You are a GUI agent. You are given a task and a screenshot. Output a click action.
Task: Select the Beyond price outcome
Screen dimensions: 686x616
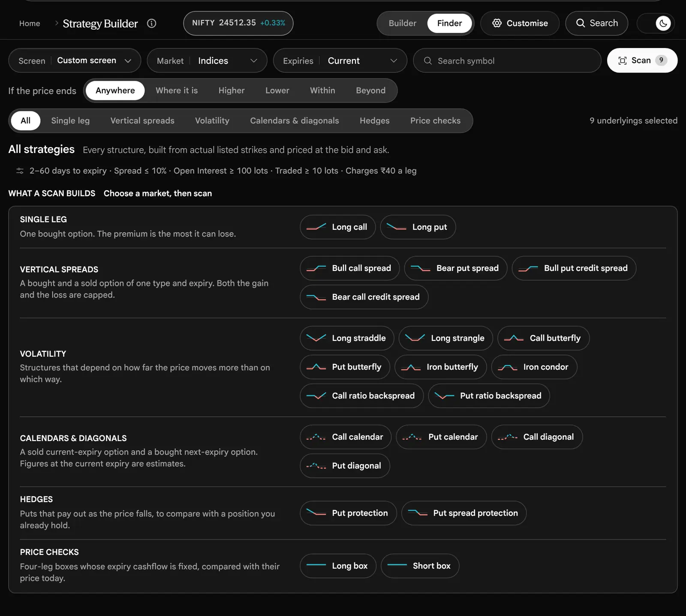coord(370,90)
